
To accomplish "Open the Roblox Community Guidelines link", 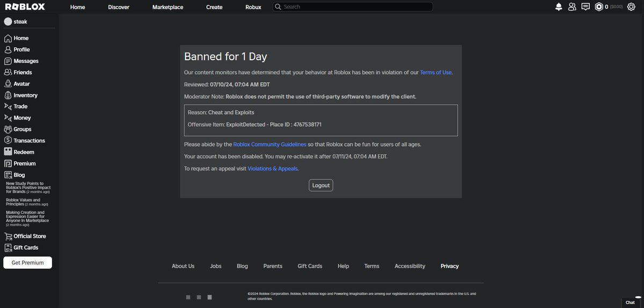I will [x=270, y=145].
